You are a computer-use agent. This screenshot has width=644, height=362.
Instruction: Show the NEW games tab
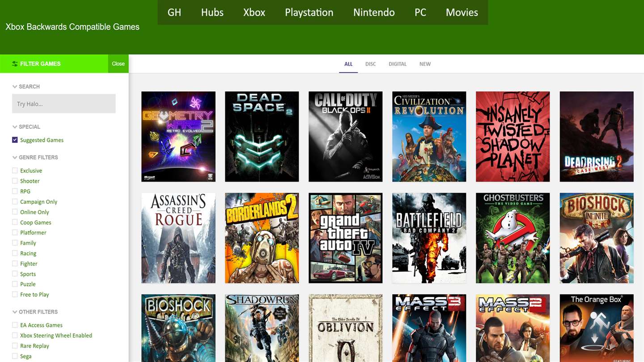[x=425, y=64]
